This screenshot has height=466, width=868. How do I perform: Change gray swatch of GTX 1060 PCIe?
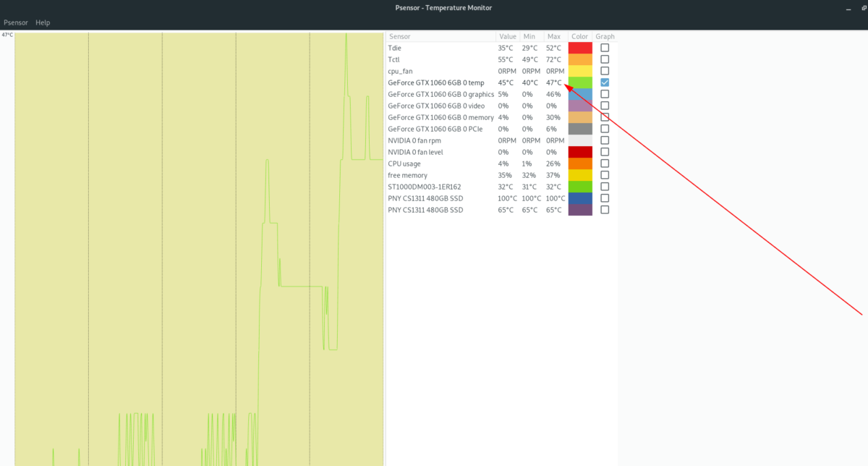click(x=580, y=129)
